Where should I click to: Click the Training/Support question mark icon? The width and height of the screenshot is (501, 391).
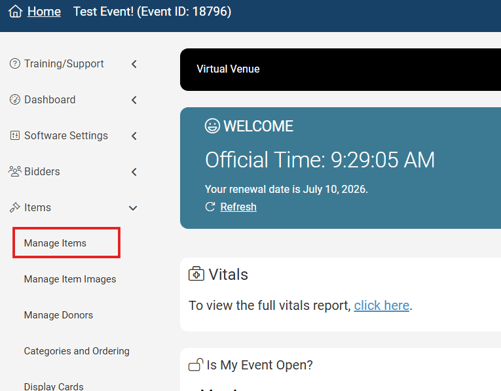(x=15, y=63)
